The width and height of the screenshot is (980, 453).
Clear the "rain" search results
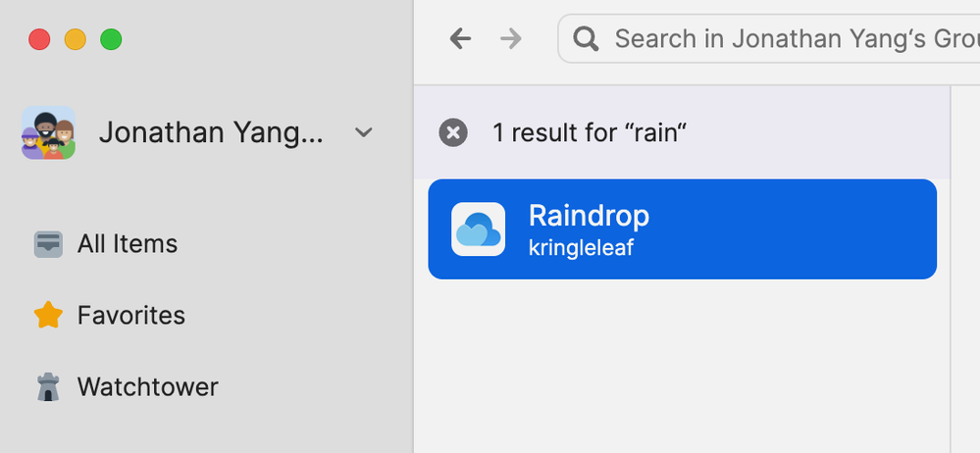tap(453, 132)
